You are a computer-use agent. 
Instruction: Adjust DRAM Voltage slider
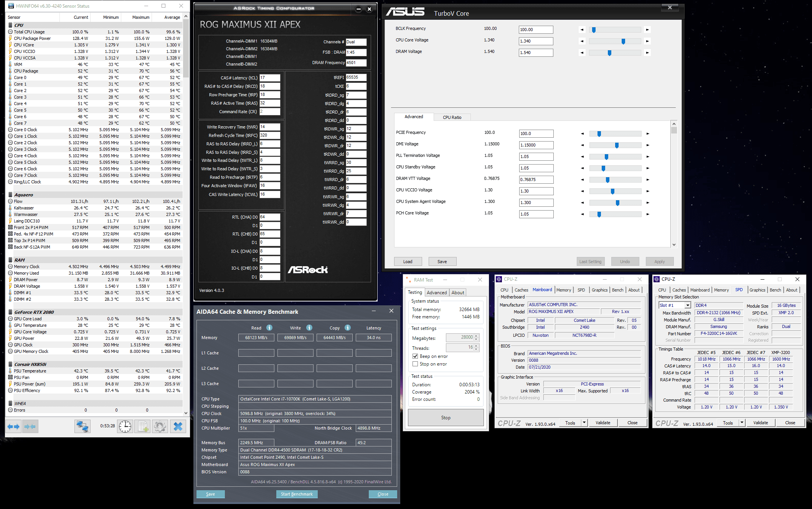click(x=609, y=53)
